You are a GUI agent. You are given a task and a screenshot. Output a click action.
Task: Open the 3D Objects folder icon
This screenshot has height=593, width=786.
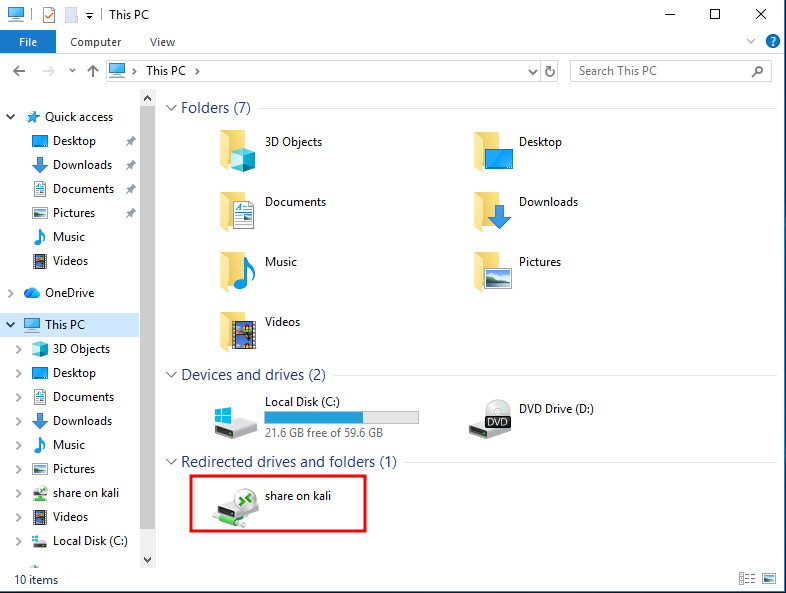(x=238, y=151)
